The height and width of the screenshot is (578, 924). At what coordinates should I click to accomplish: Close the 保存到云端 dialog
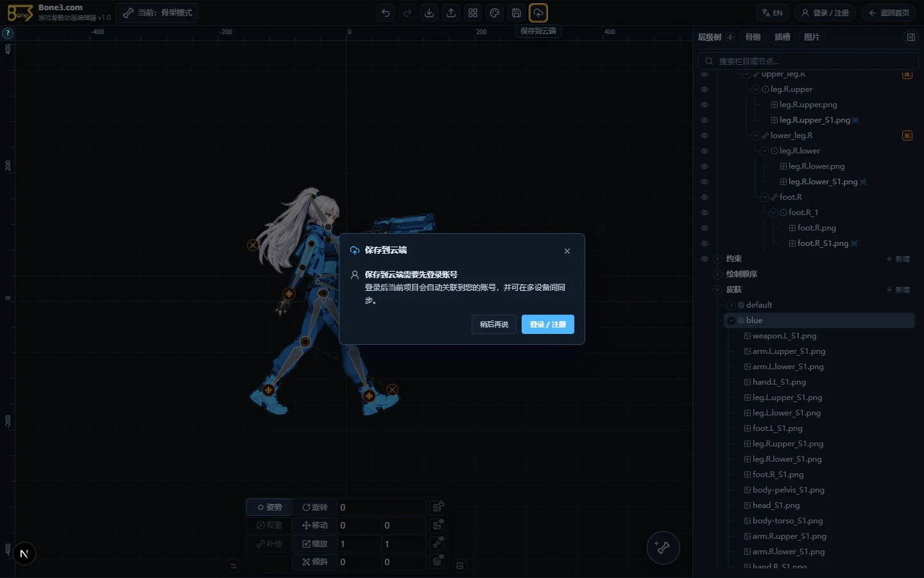click(x=567, y=251)
